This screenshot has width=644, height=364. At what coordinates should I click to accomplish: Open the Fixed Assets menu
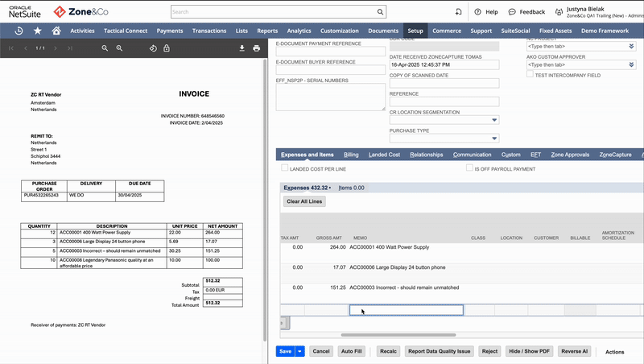click(555, 31)
